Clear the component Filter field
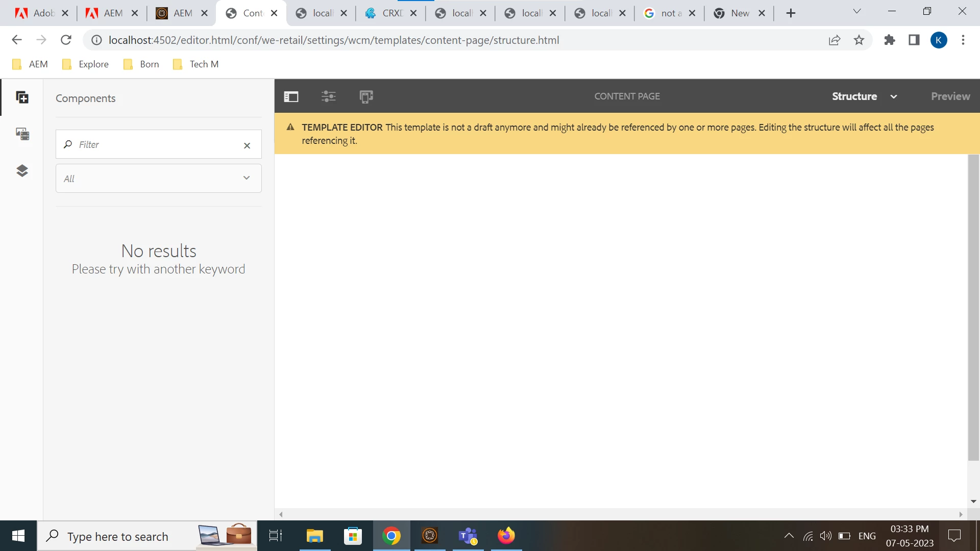This screenshot has width=980, height=551. coord(247,145)
